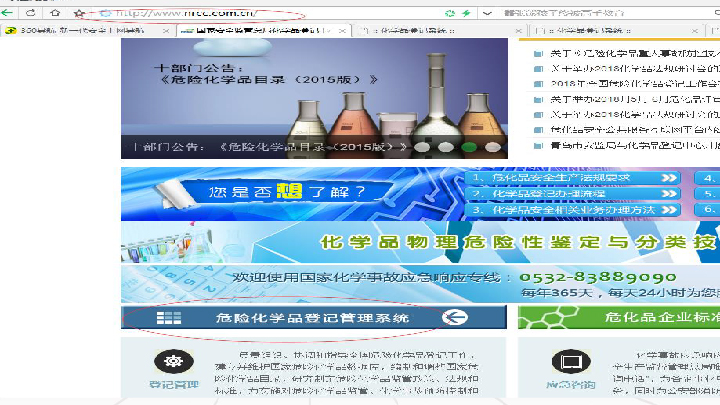Image resolution: width=720 pixels, height=405 pixels.
Task: Bookmark page using the star icon
Action: click(80, 13)
